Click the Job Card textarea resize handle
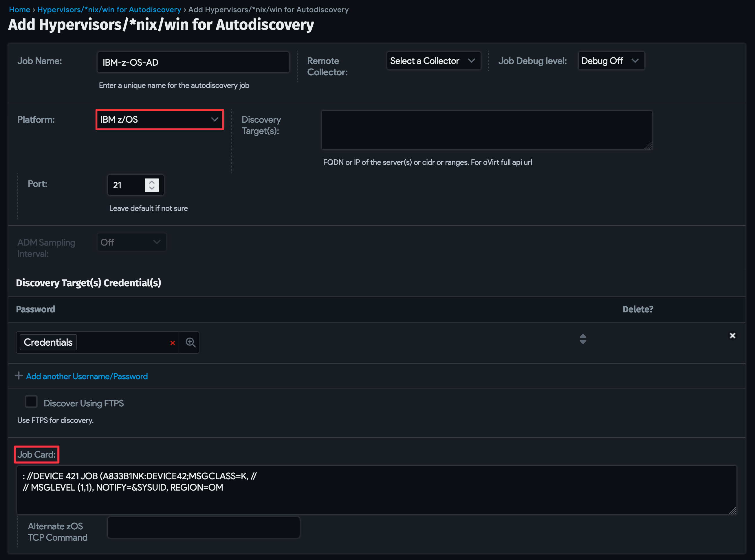755x560 pixels. pyautogui.click(x=733, y=511)
